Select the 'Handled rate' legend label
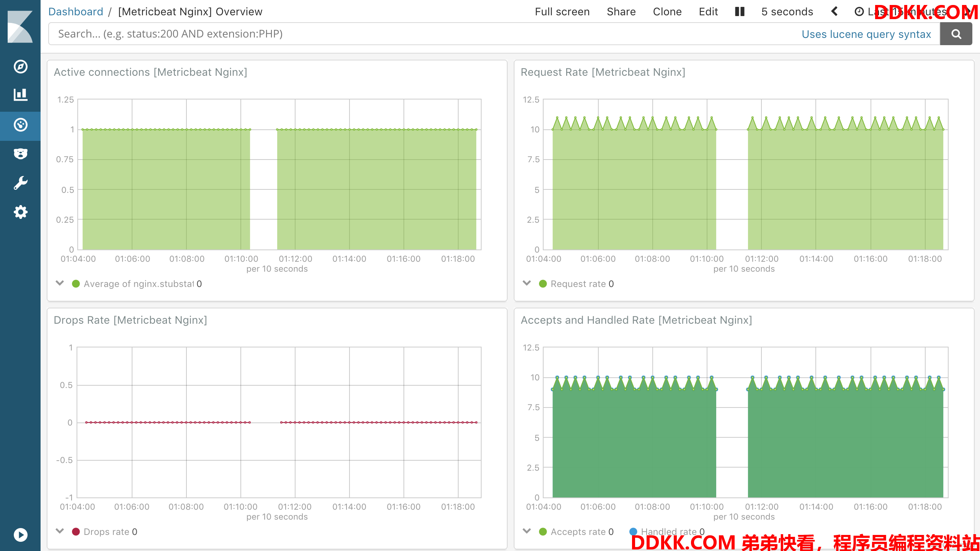Image resolution: width=980 pixels, height=551 pixels. point(669,532)
